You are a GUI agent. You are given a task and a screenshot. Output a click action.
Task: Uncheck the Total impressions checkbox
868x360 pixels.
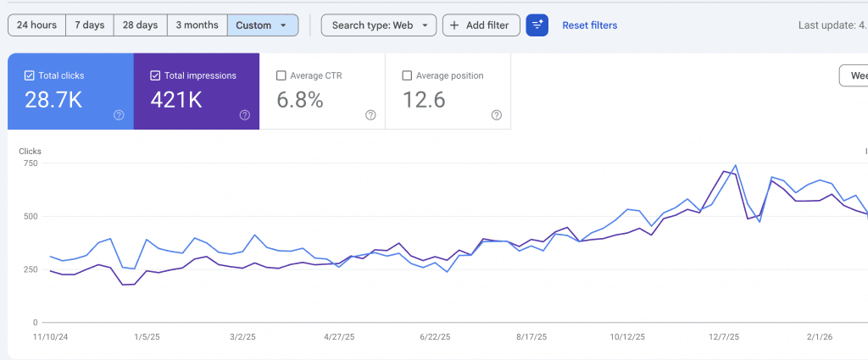pos(155,75)
